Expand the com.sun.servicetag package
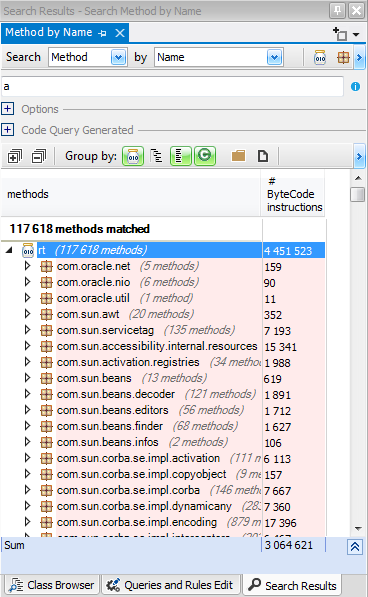Screen dimensions: 368x597 [27, 330]
